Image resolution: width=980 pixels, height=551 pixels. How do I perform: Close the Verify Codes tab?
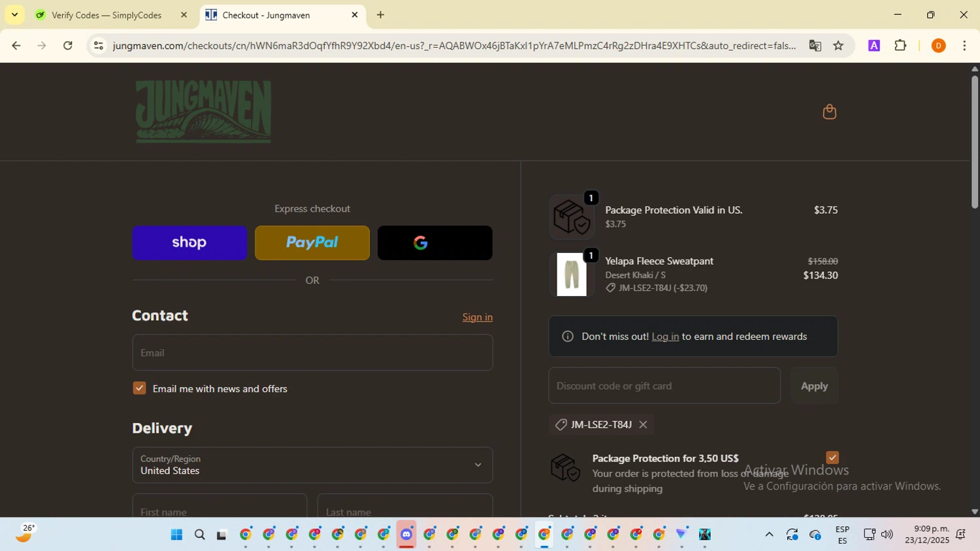[184, 15]
